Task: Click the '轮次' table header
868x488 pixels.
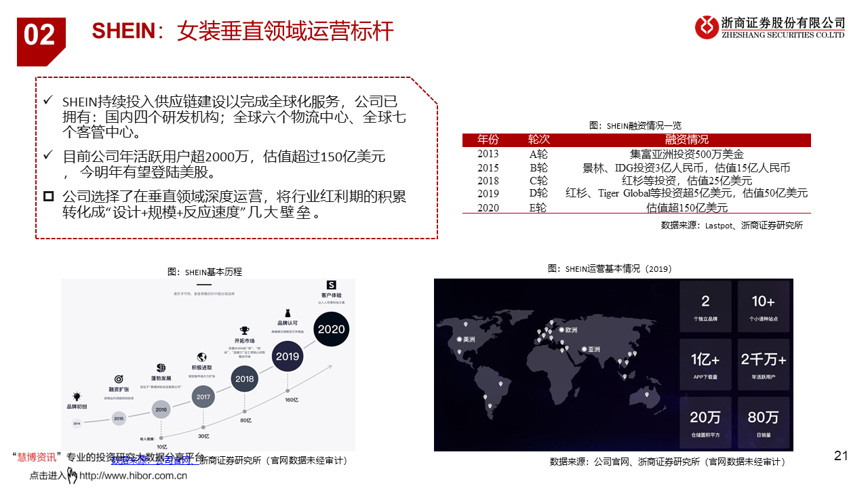Action: tap(538, 140)
